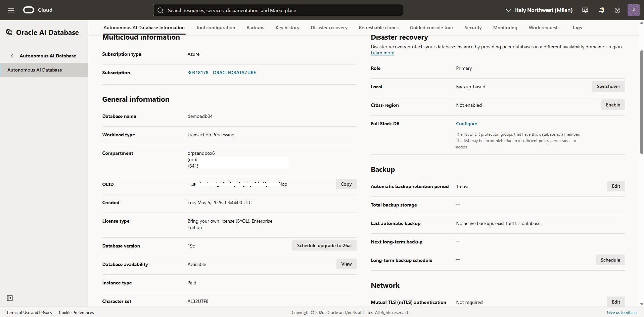The image size is (644, 317).
Task: View database availability details
Action: point(346,264)
